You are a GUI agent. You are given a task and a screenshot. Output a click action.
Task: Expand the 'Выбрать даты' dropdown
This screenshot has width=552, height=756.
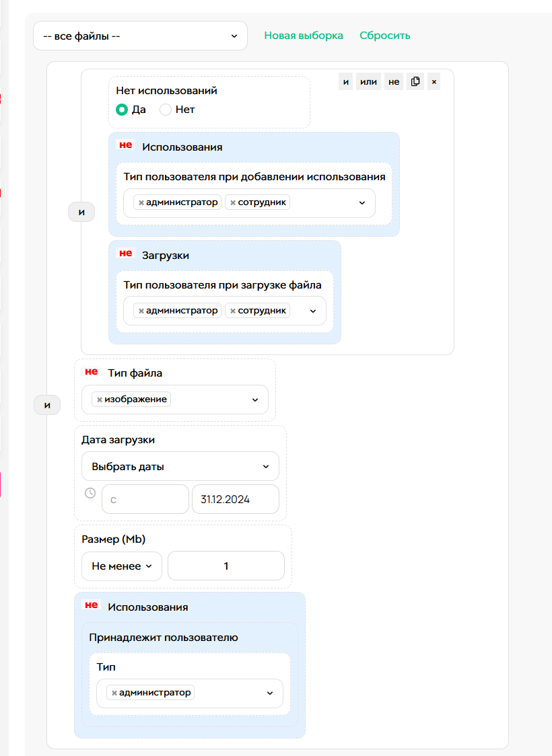click(180, 466)
